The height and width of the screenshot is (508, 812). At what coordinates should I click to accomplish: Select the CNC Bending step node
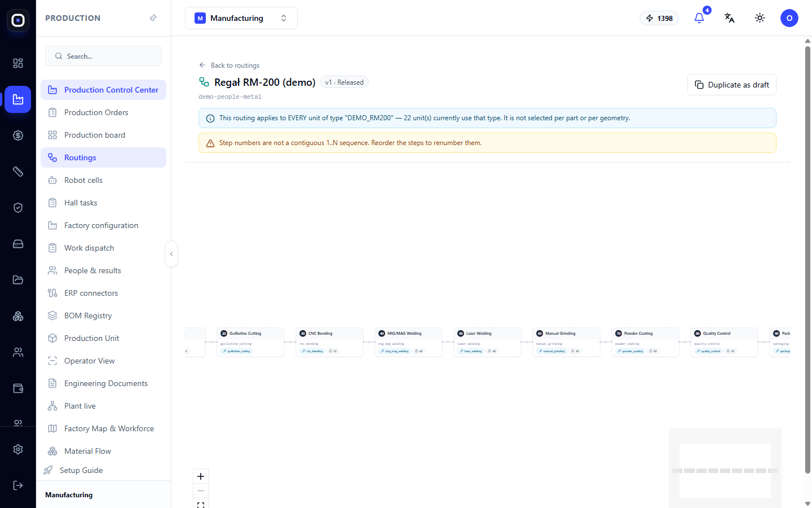click(x=330, y=342)
